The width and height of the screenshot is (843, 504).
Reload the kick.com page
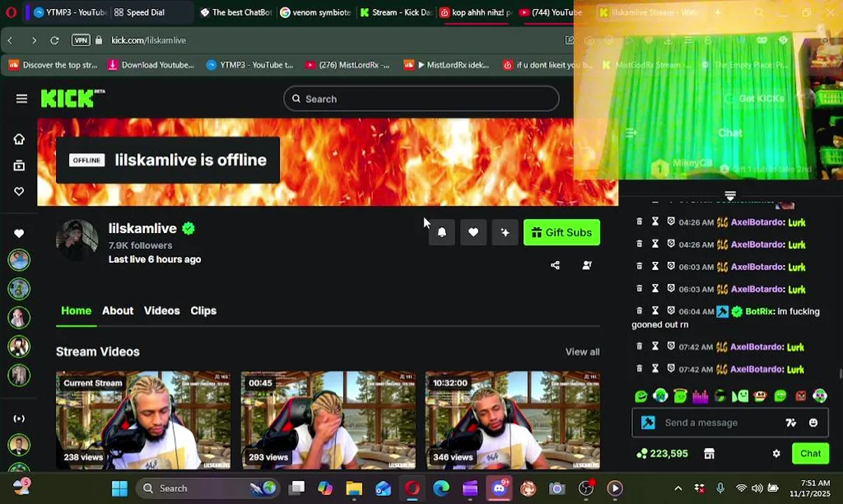click(55, 41)
